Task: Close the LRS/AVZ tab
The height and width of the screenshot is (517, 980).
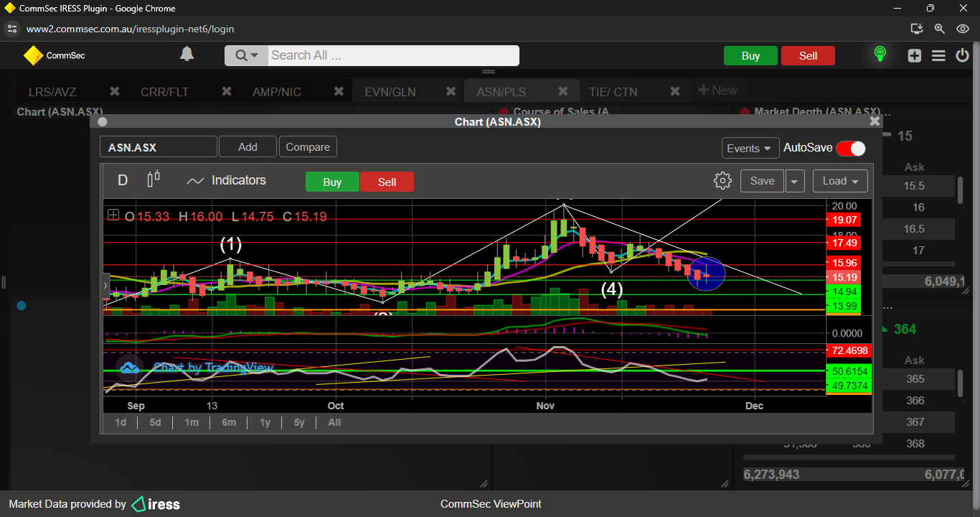Action: point(114,91)
